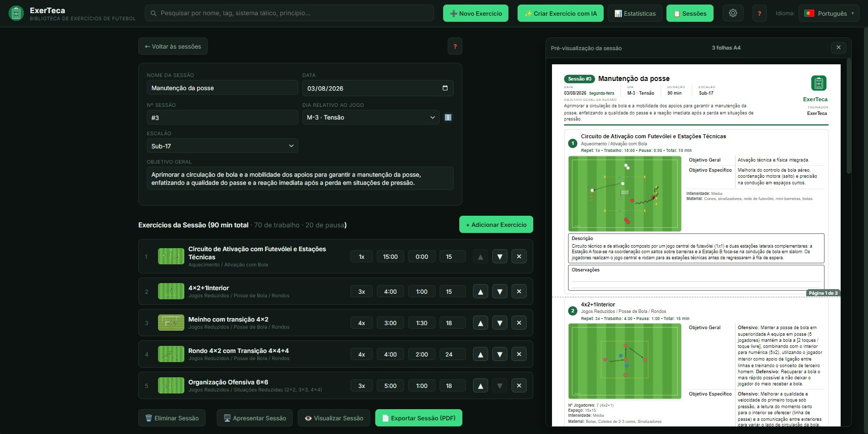The image size is (868, 434).
Task: Click work time 15:00 of Circuito de Ativação
Action: pyautogui.click(x=390, y=257)
